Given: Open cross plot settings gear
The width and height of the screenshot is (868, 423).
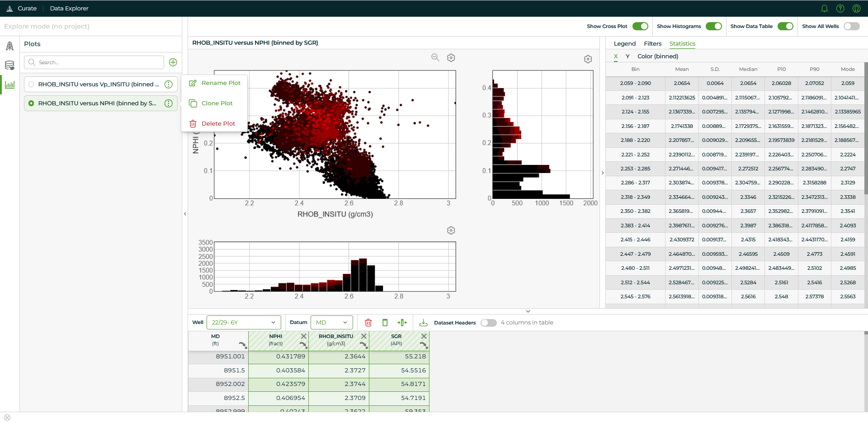Looking at the screenshot, I should pyautogui.click(x=451, y=58).
